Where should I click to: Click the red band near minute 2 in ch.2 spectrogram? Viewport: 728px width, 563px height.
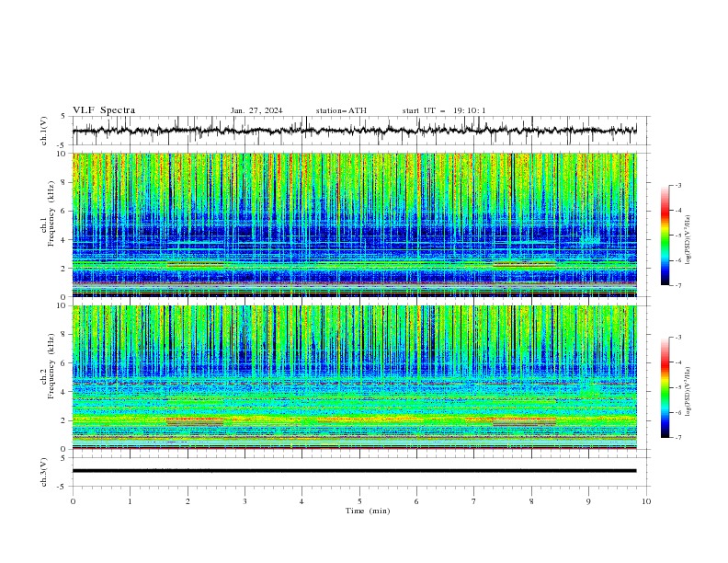coord(195,421)
